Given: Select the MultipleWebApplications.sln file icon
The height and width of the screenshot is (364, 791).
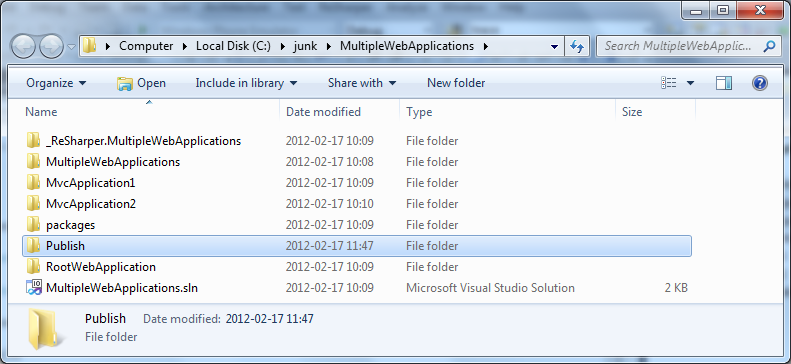Looking at the screenshot, I should pyautogui.click(x=33, y=288).
